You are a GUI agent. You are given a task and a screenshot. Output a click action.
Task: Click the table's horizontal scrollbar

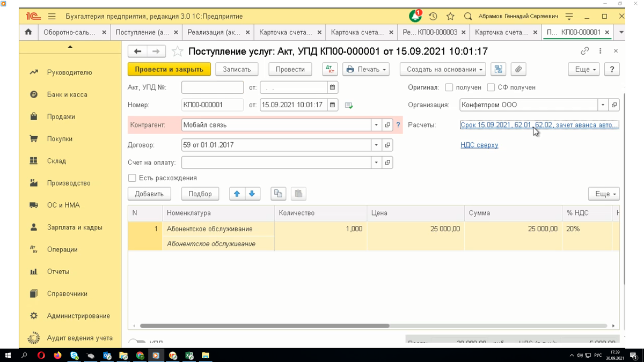pyautogui.click(x=265, y=326)
